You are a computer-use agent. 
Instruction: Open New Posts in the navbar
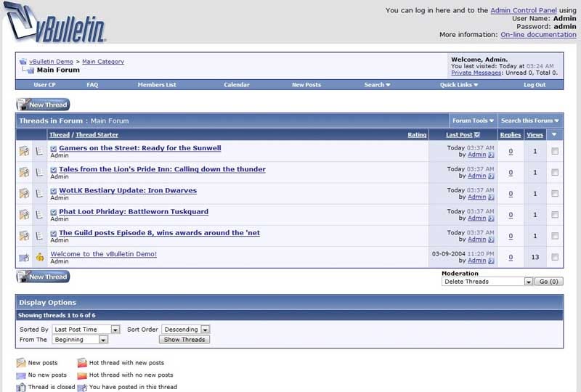click(x=306, y=85)
